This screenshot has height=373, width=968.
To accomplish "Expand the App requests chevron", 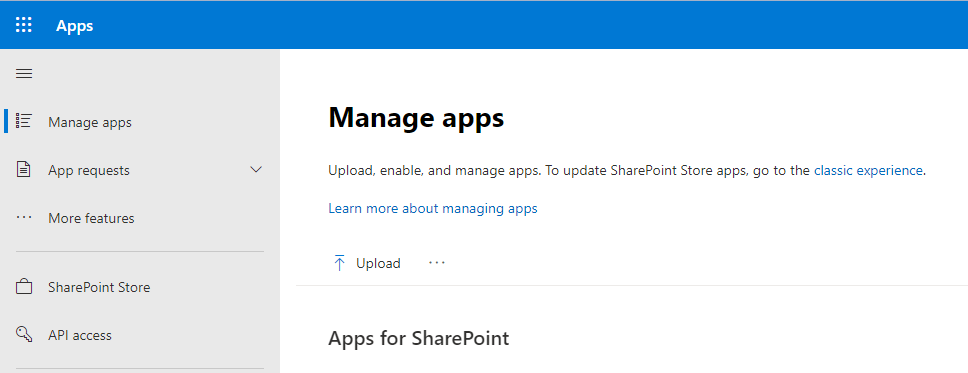I will coord(256,169).
